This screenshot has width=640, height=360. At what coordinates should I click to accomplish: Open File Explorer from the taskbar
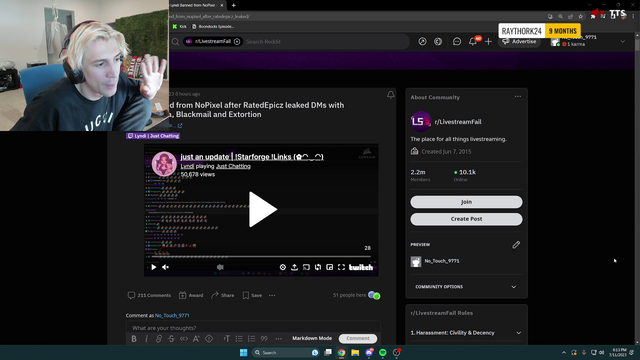coord(355,353)
